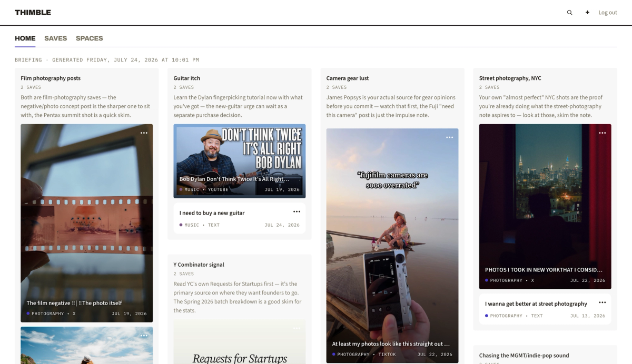
Task: Click 'The film negative' card title
Action: pos(74,303)
